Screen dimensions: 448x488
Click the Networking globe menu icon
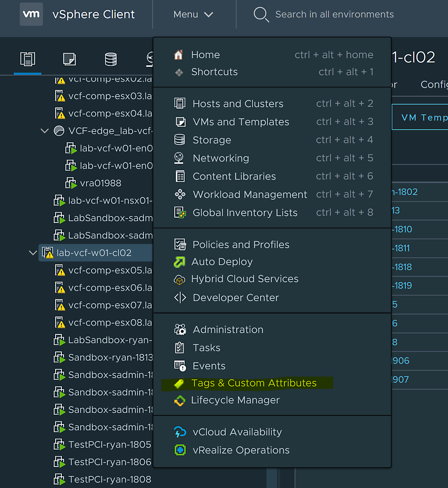coord(179,158)
